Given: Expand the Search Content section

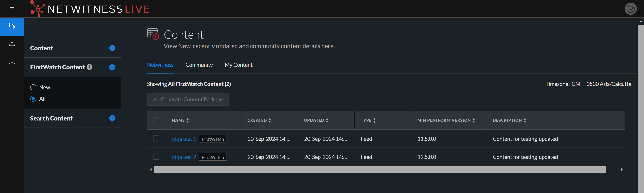Looking at the screenshot, I should 112,118.
